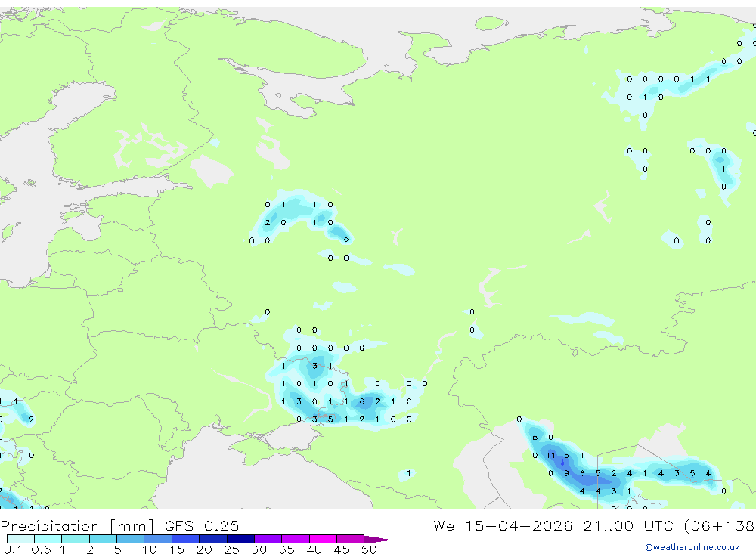Click the '0.5' legend scale label
This screenshot has height=554, width=756.
42,549
